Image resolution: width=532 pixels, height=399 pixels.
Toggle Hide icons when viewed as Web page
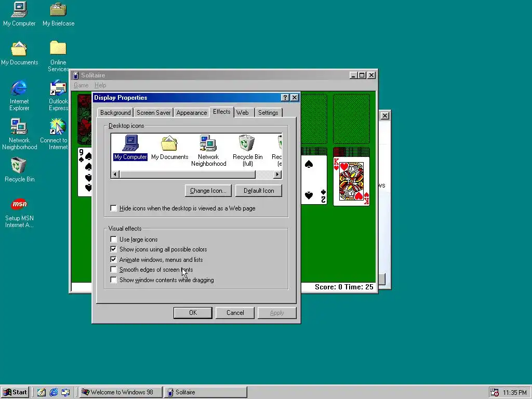(113, 208)
